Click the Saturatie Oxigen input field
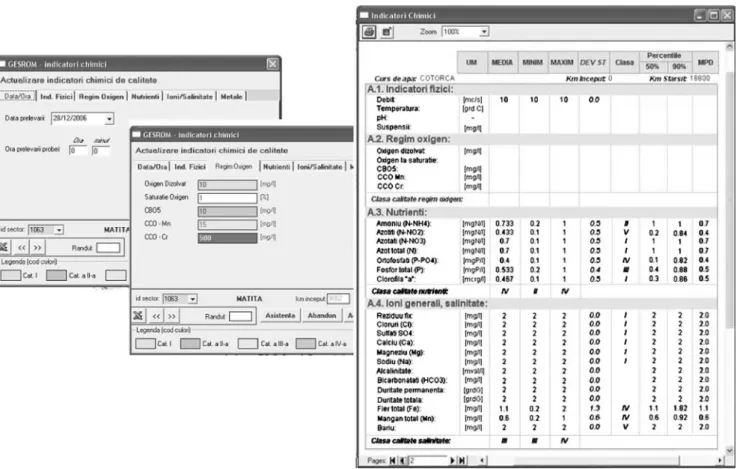 (x=227, y=198)
